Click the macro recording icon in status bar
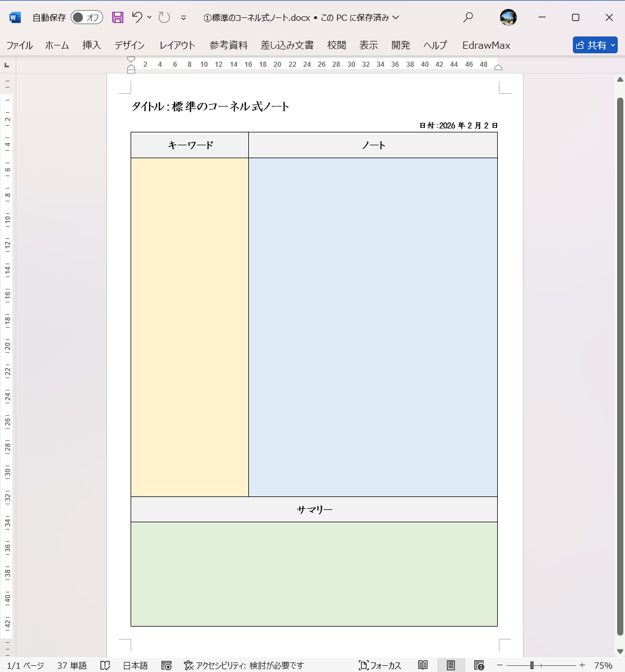The image size is (625, 672). (x=166, y=665)
